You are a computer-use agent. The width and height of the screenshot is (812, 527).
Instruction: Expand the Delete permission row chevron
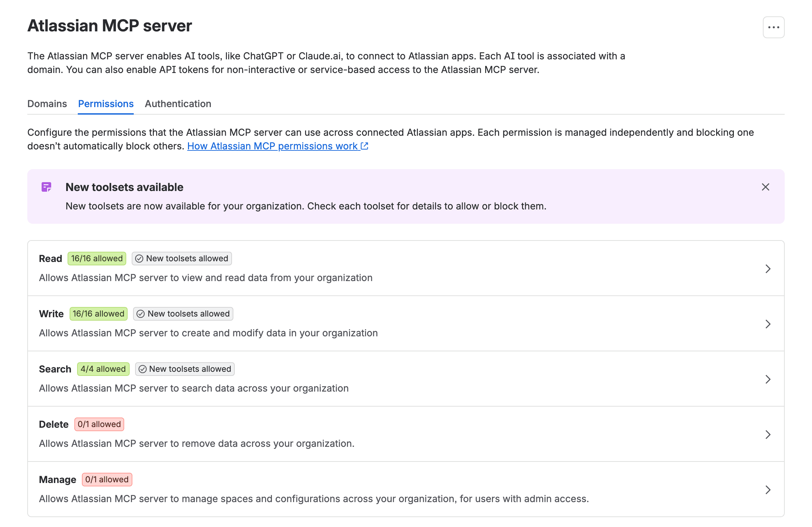768,435
